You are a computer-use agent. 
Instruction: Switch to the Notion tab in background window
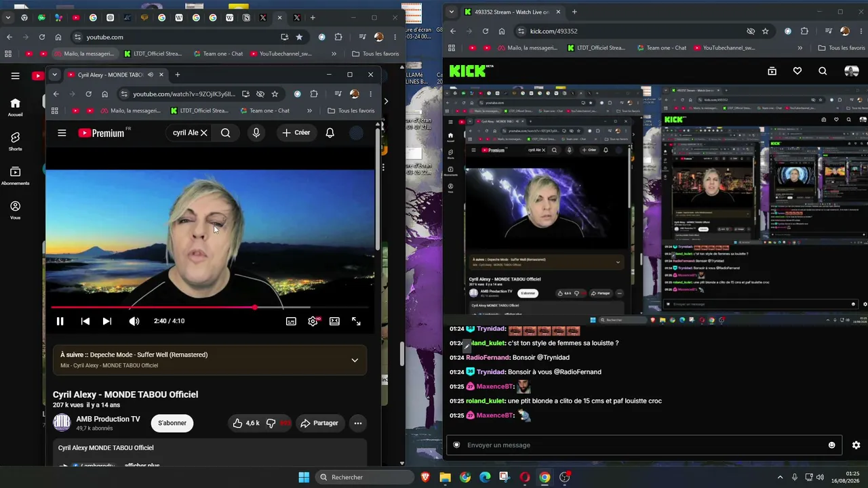[246, 18]
